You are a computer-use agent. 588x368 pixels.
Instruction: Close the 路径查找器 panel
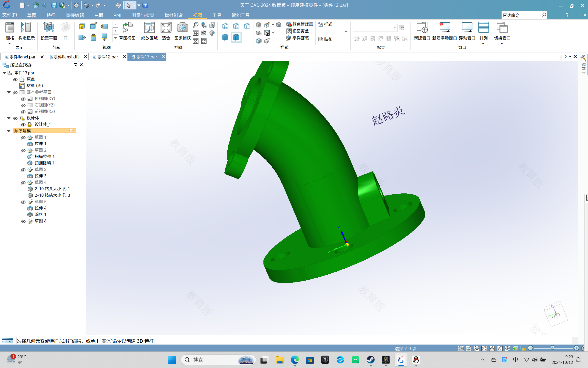click(81, 65)
